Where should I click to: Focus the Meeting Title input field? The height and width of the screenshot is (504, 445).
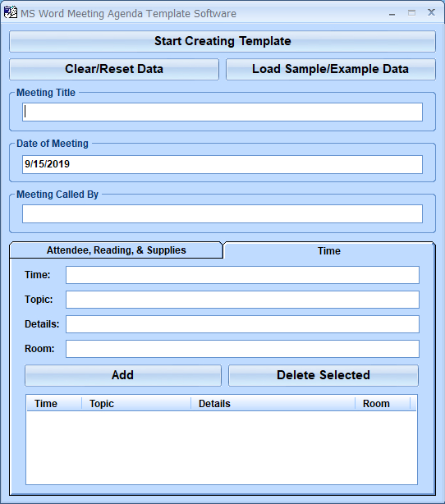point(222,112)
